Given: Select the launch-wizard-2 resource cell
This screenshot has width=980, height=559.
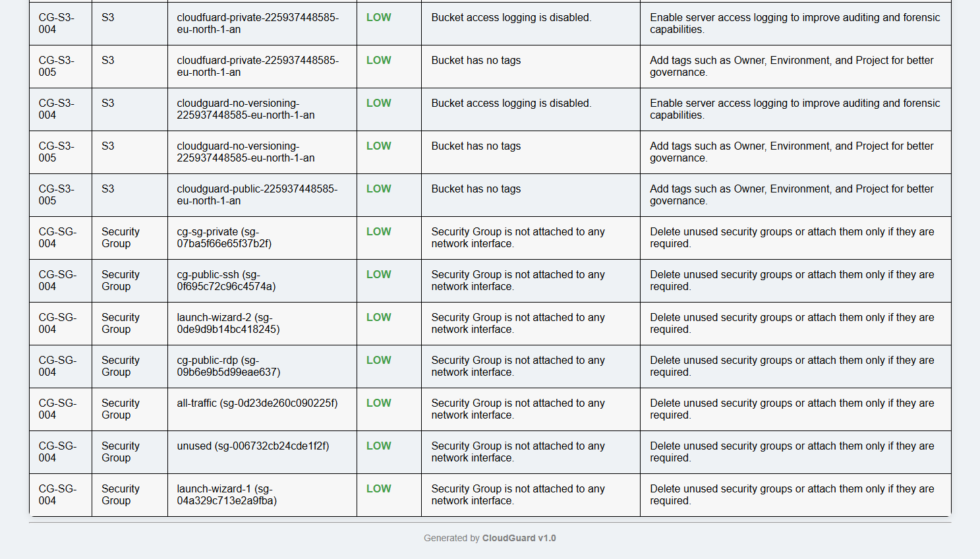Looking at the screenshot, I should [x=262, y=324].
